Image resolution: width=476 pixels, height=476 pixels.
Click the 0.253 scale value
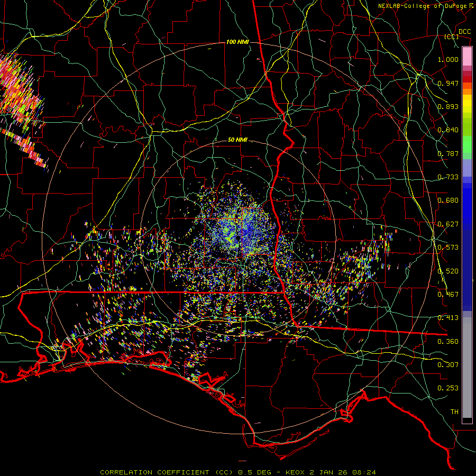[x=448, y=388]
